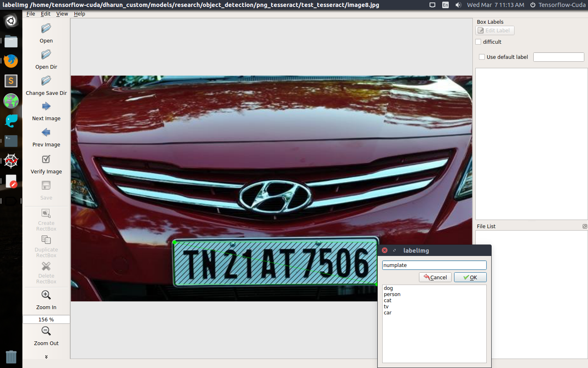
Task: Open the Edit menu
Action: coord(45,13)
